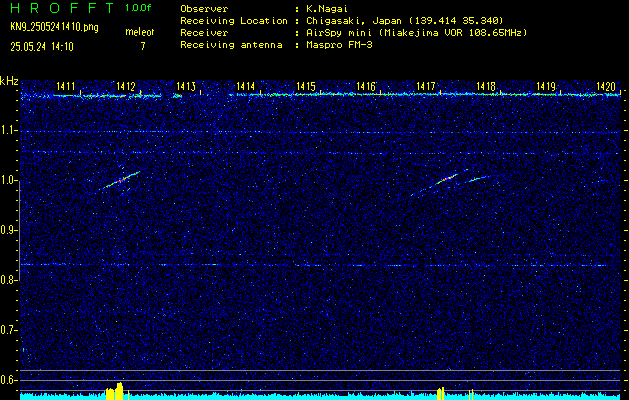Click the 'Receiver' field label
629x400 pixels.
point(204,32)
